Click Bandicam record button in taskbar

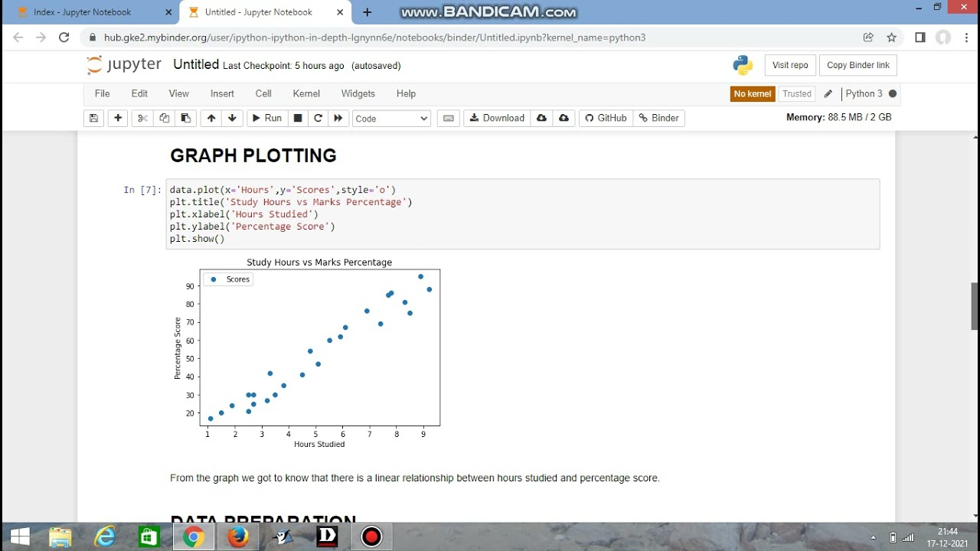pos(371,537)
